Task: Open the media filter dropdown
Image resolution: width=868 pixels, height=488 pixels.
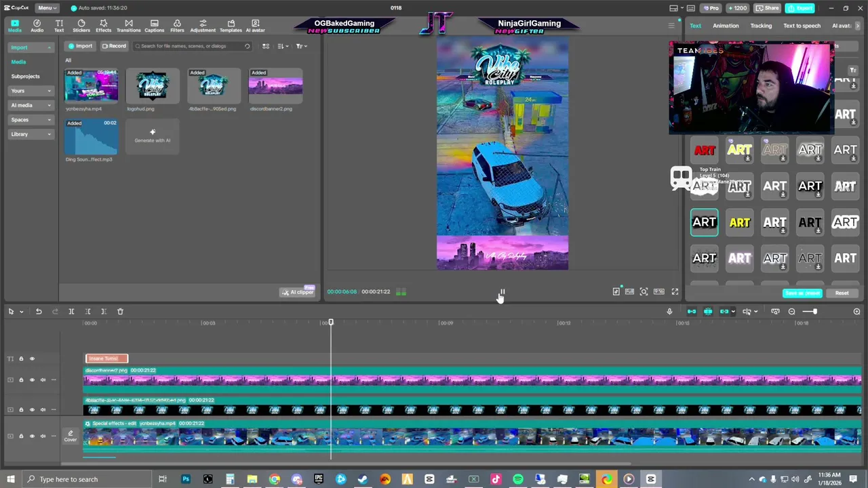Action: pyautogui.click(x=302, y=46)
